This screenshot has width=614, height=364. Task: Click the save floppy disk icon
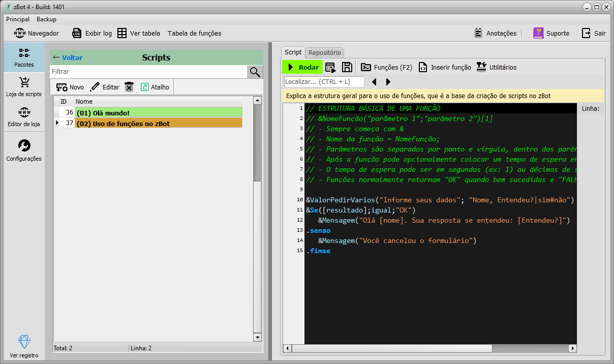(x=347, y=67)
